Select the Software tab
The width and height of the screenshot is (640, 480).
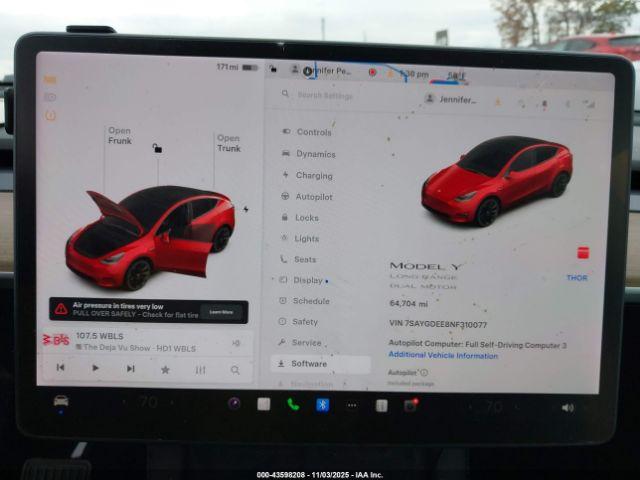point(320,364)
